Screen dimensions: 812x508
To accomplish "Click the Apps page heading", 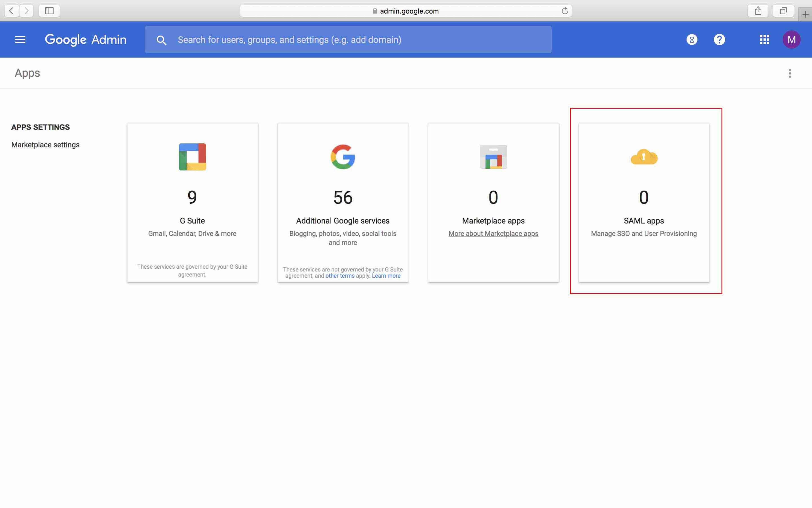I will tap(27, 73).
